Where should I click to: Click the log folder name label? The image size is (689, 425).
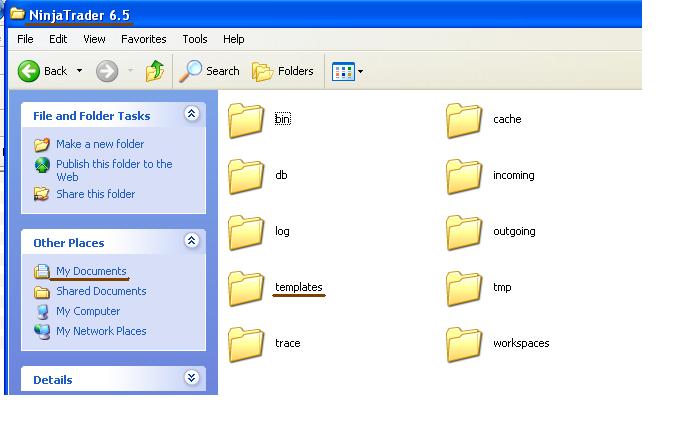(x=282, y=231)
